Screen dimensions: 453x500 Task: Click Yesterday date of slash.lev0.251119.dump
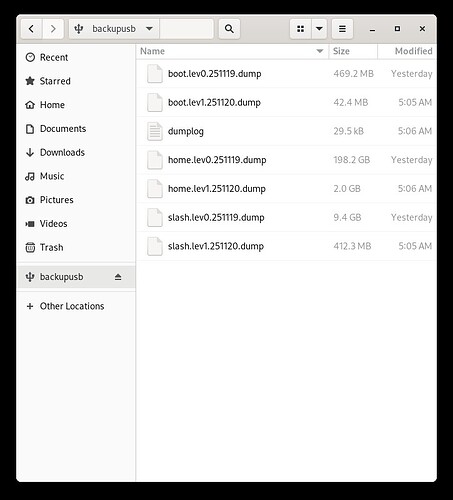(x=412, y=217)
